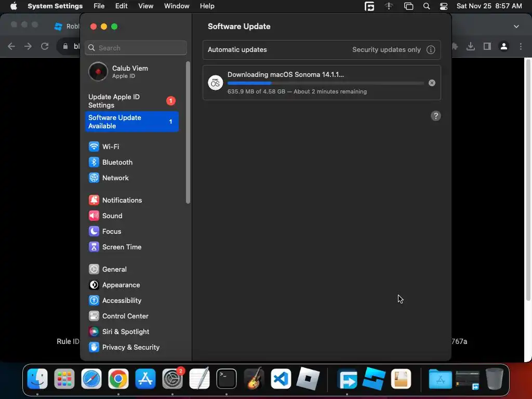Screen dimensions: 532x399
Task: Open Siri & Spotlight settings
Action: click(x=131, y=332)
